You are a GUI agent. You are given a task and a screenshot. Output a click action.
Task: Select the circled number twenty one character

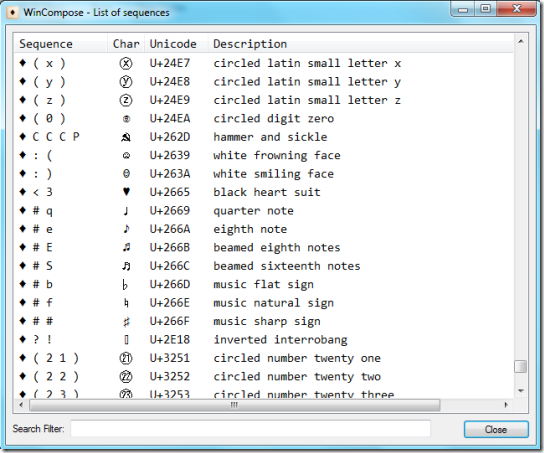tap(126, 358)
